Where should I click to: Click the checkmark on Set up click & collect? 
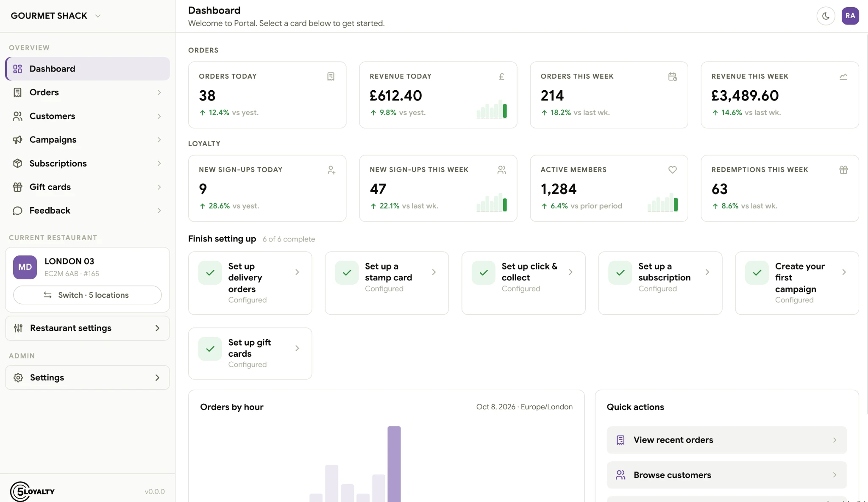(x=484, y=272)
